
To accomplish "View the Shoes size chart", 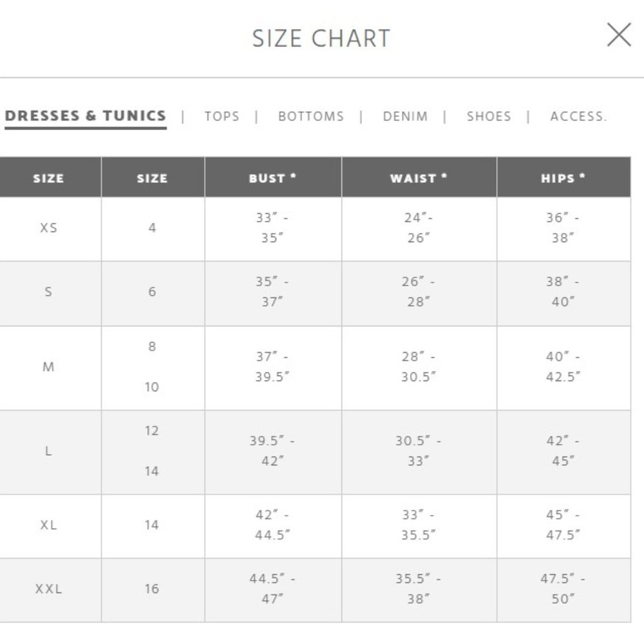I will tap(489, 116).
